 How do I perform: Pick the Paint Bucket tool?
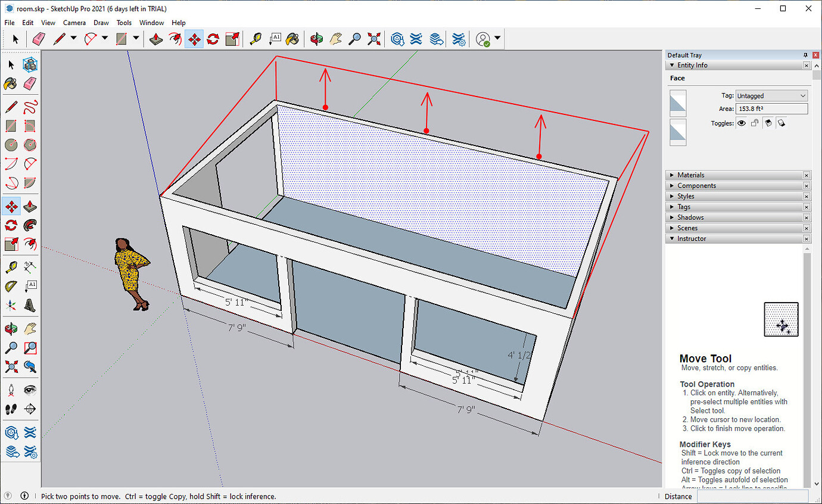point(292,39)
